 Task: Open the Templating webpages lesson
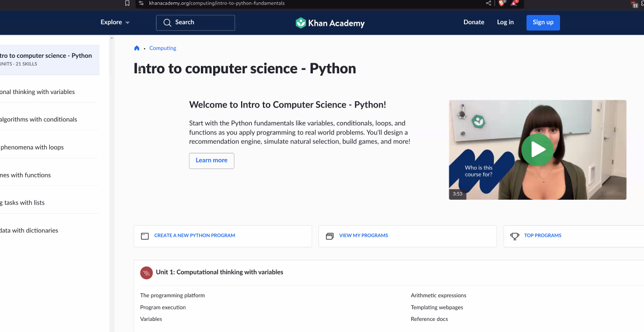pyautogui.click(x=436, y=307)
